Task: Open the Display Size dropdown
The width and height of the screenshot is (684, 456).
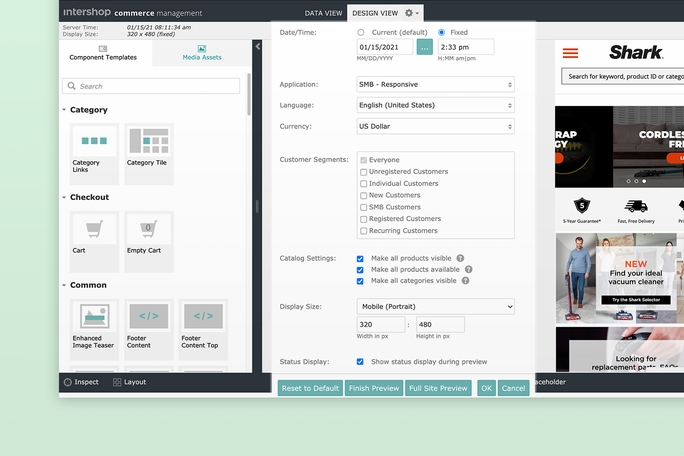Action: pyautogui.click(x=435, y=306)
